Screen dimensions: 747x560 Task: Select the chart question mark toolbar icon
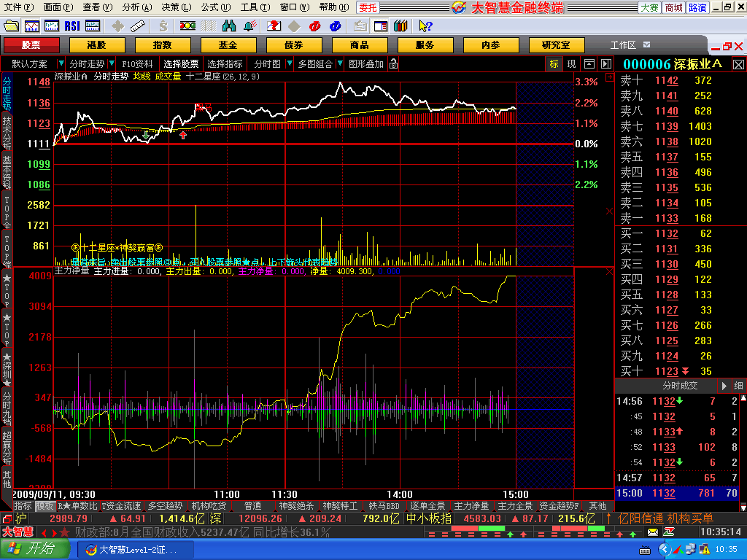click(x=274, y=26)
